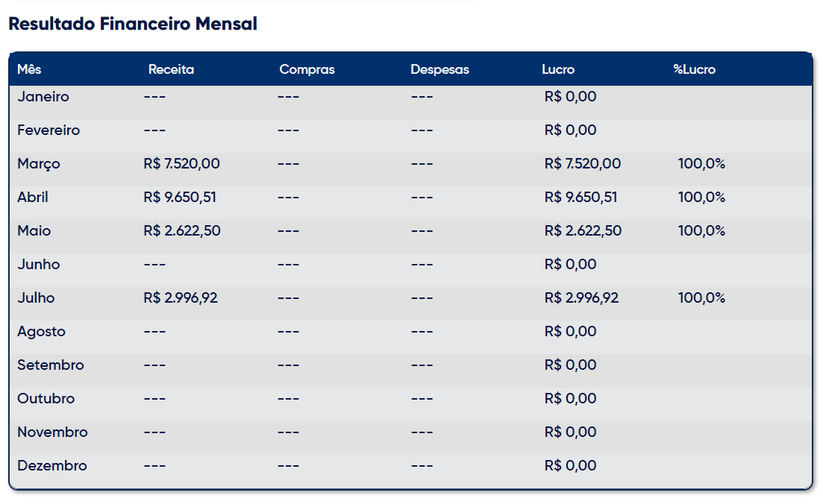Select the Agosto row label
This screenshot has width=823, height=504.
42,332
